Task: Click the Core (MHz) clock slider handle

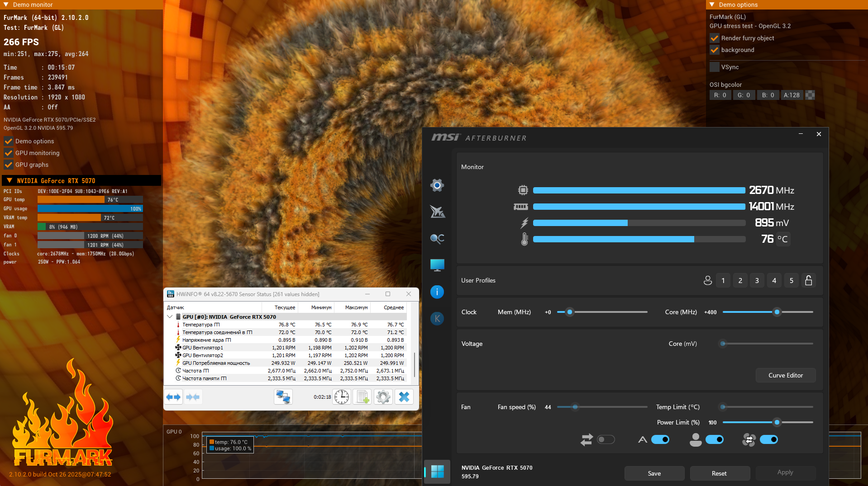Action: click(x=777, y=312)
